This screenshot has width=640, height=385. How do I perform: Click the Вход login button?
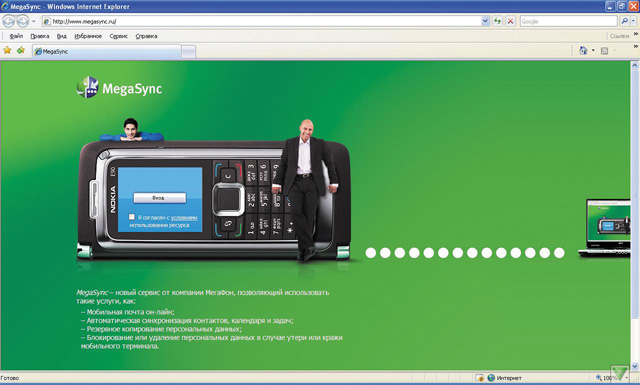pos(160,198)
